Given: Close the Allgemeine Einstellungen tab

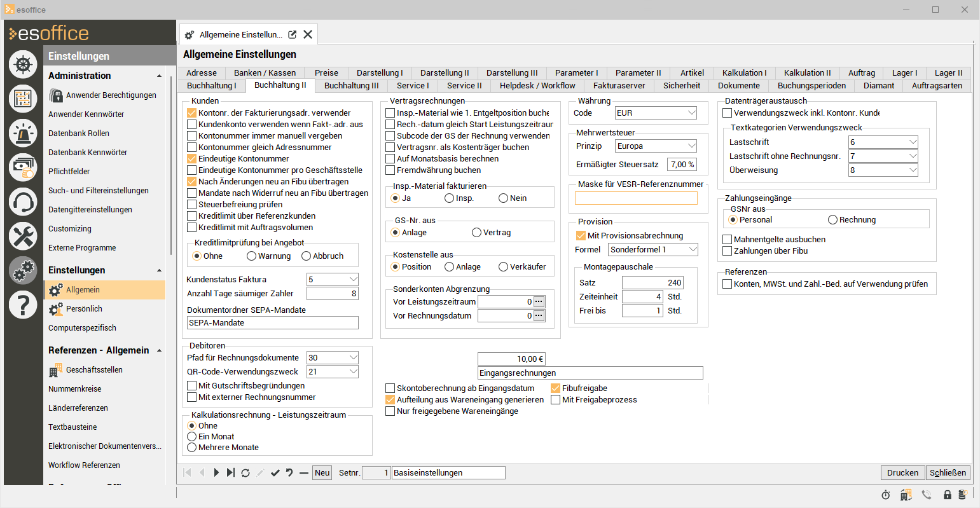Looking at the screenshot, I should pyautogui.click(x=308, y=34).
